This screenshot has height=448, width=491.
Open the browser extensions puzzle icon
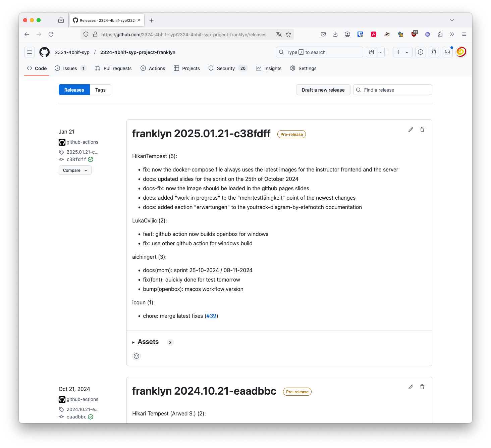(440, 34)
